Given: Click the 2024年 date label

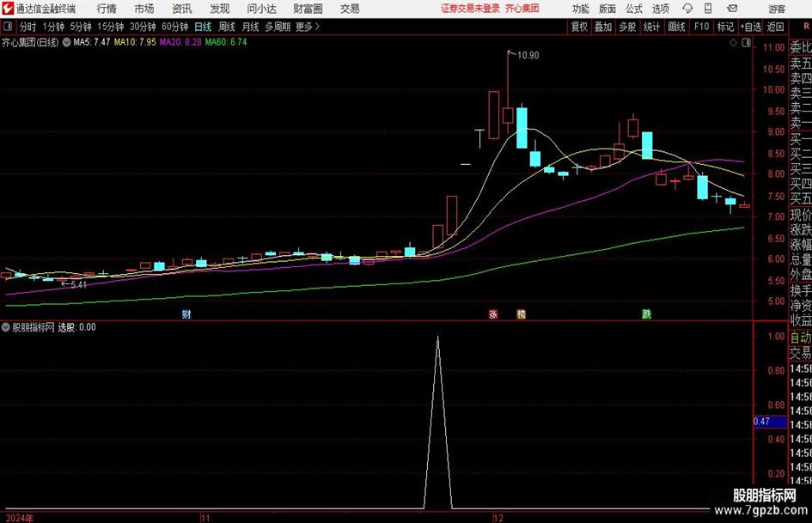Looking at the screenshot, I should click(x=20, y=518).
